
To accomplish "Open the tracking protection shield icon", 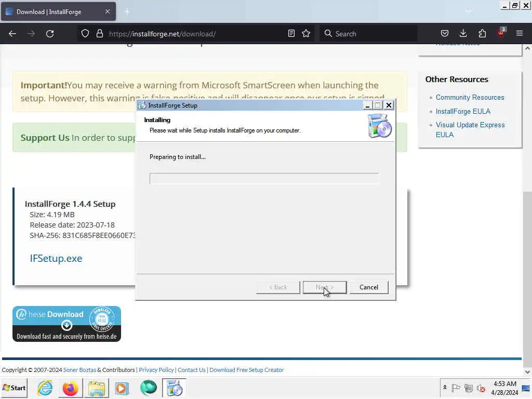I will coord(85,34).
